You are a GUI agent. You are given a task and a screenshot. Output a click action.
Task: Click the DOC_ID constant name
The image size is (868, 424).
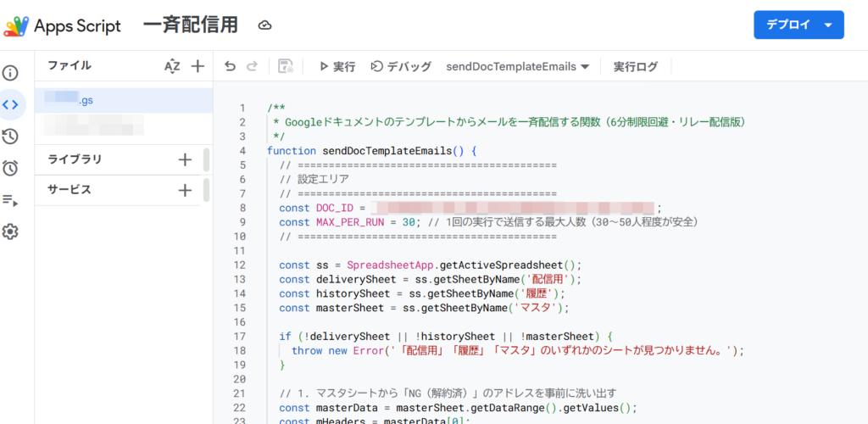tap(336, 208)
